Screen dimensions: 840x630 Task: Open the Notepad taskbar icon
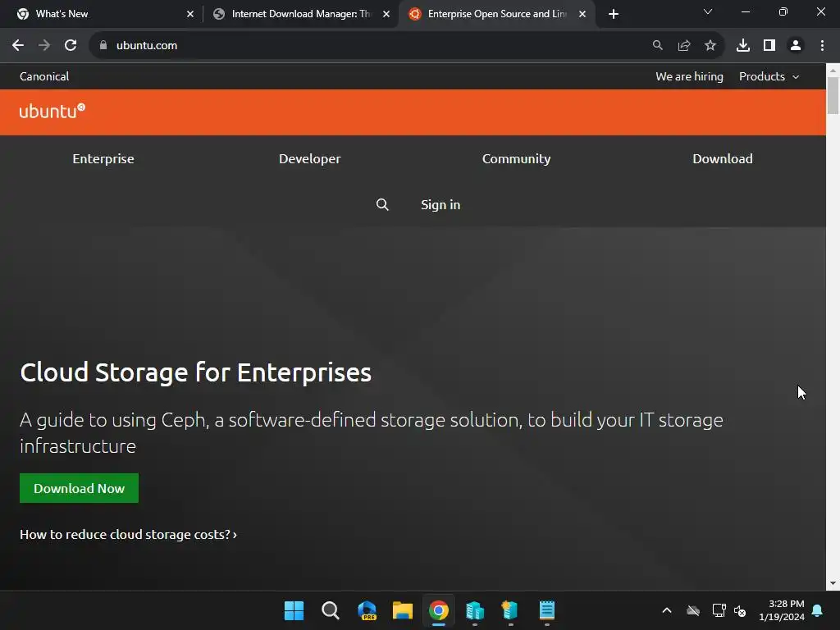pyautogui.click(x=547, y=610)
